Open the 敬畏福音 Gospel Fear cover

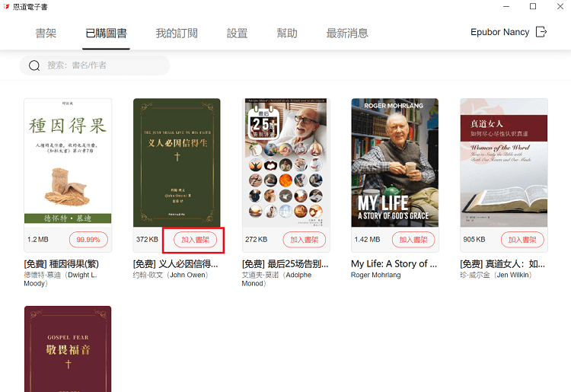coord(68,349)
